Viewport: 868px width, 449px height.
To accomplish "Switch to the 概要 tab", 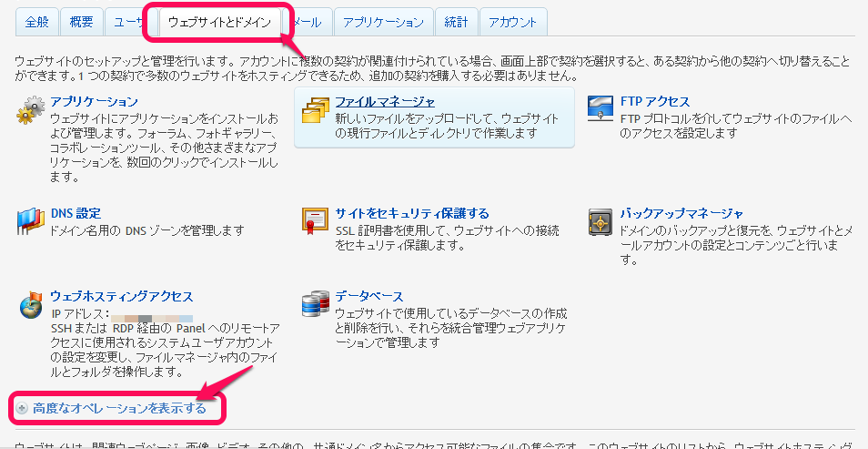I will (x=81, y=22).
